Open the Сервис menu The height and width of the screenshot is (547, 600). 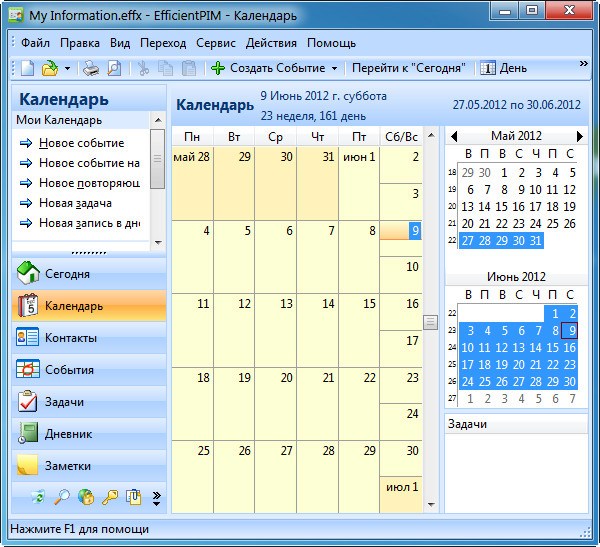(x=216, y=43)
